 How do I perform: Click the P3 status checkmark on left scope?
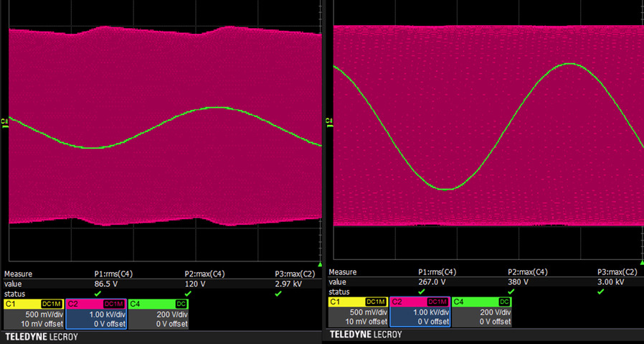[x=278, y=293]
